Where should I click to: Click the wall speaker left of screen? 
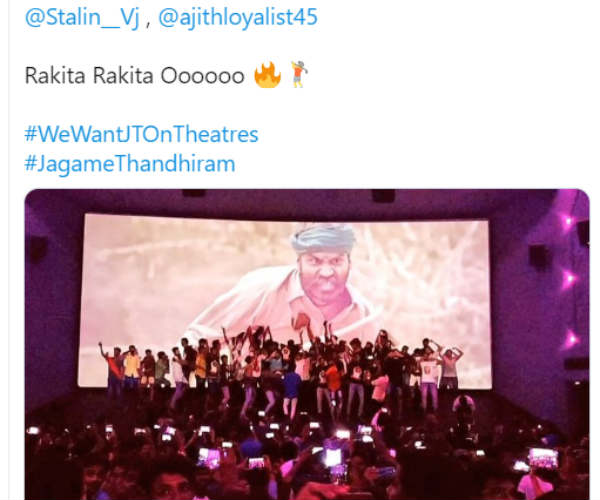click(39, 249)
